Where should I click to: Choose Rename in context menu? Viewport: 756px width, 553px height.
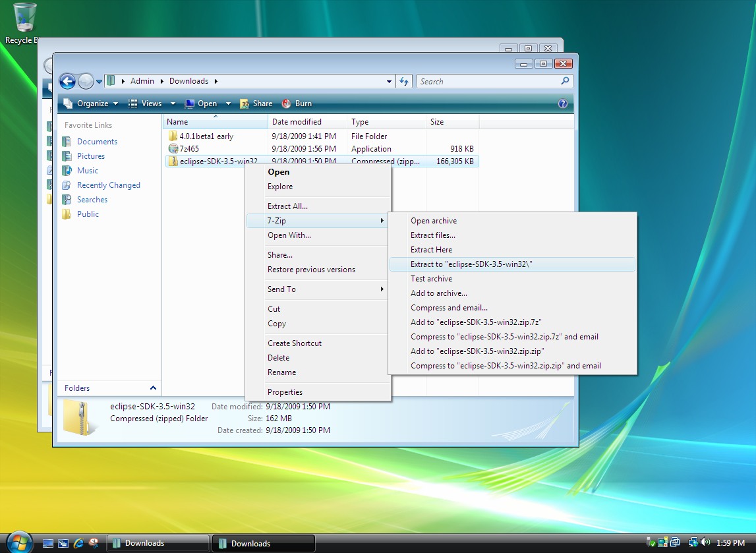318,372
